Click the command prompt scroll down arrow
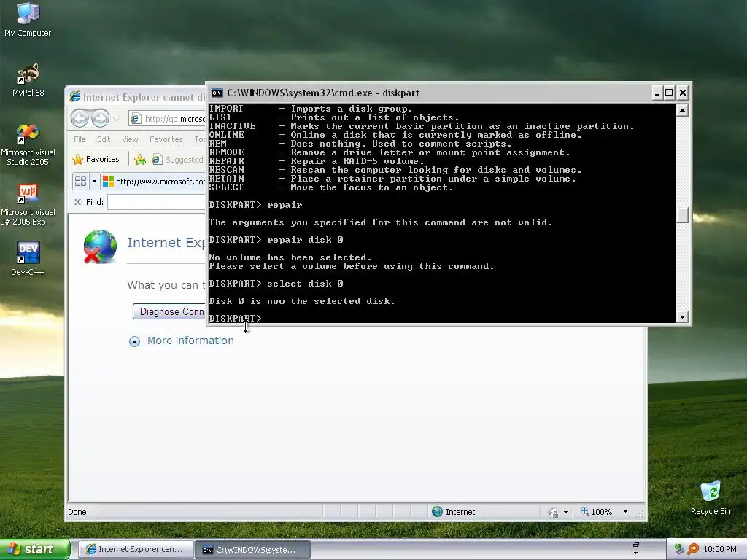Viewport: 747px width, 560px height. click(682, 316)
